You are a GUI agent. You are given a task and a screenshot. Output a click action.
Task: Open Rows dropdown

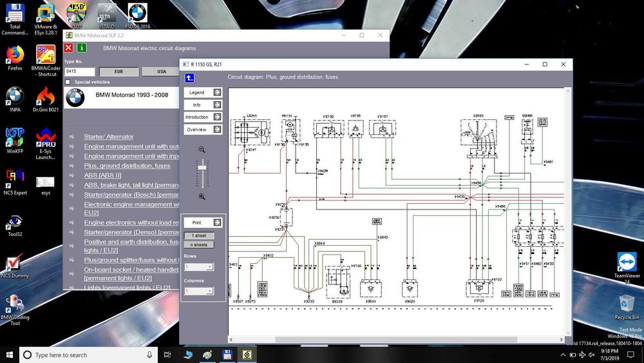(199, 267)
